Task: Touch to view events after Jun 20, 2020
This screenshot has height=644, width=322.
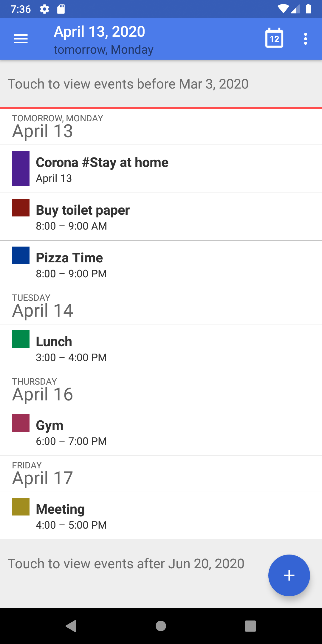Action: click(x=126, y=564)
